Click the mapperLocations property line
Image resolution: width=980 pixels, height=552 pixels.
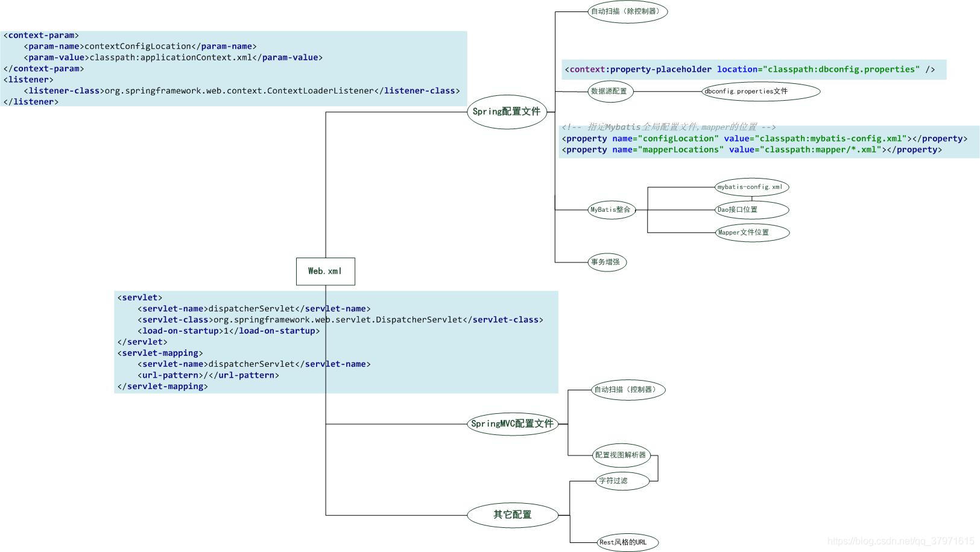click(751, 150)
